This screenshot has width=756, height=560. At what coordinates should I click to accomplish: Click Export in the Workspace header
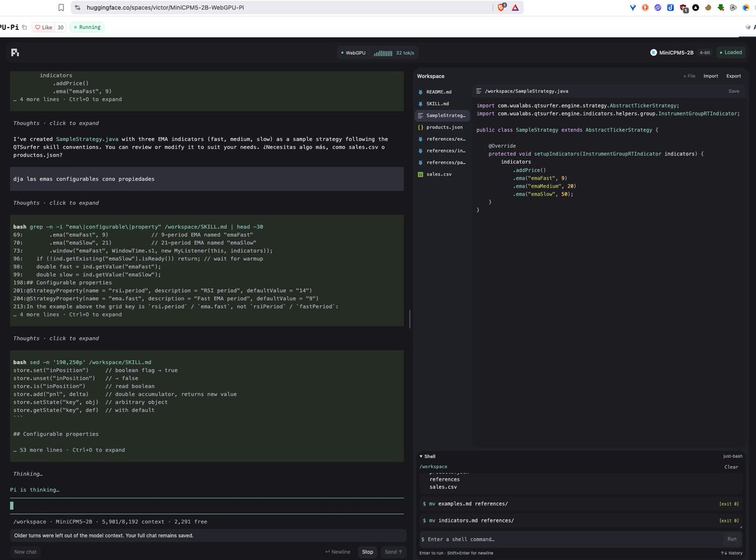coord(733,76)
